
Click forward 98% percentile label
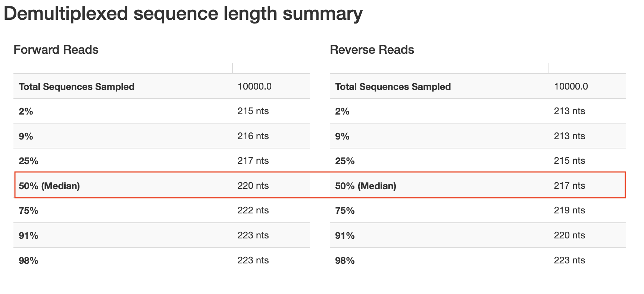(28, 260)
